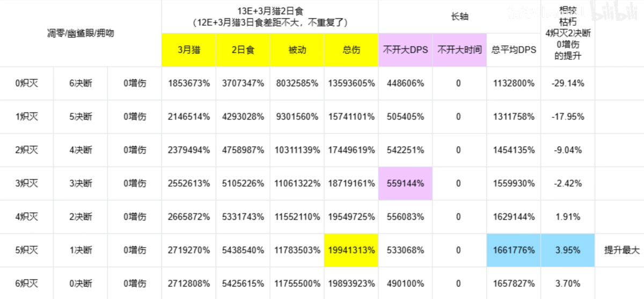Click the yellow 被动 header cell
644x299 pixels.
click(297, 50)
